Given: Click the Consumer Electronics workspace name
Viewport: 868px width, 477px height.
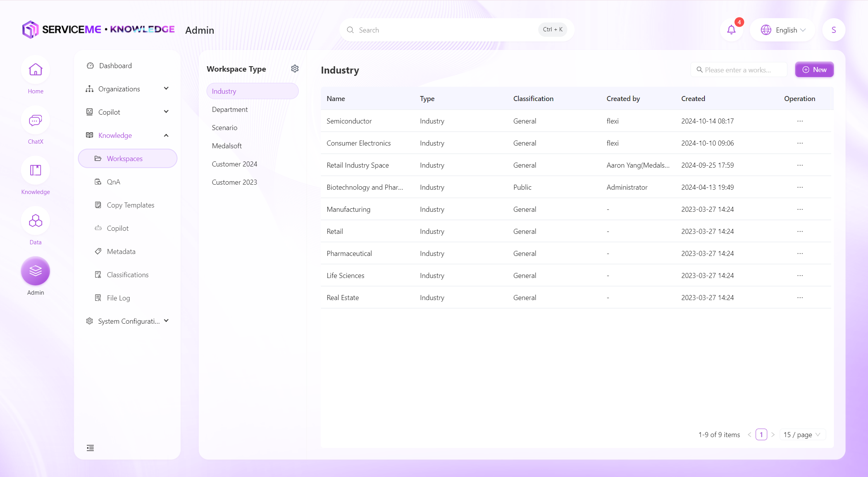Looking at the screenshot, I should [x=358, y=143].
